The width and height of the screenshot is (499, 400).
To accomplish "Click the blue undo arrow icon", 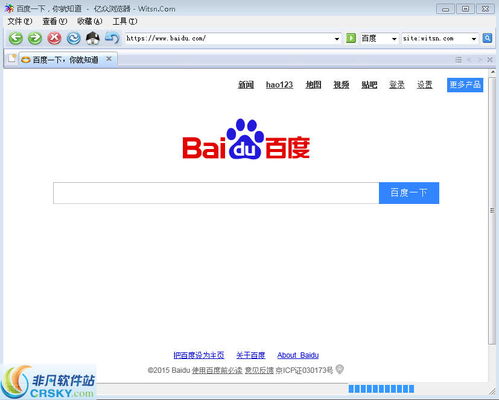I will click(x=112, y=38).
